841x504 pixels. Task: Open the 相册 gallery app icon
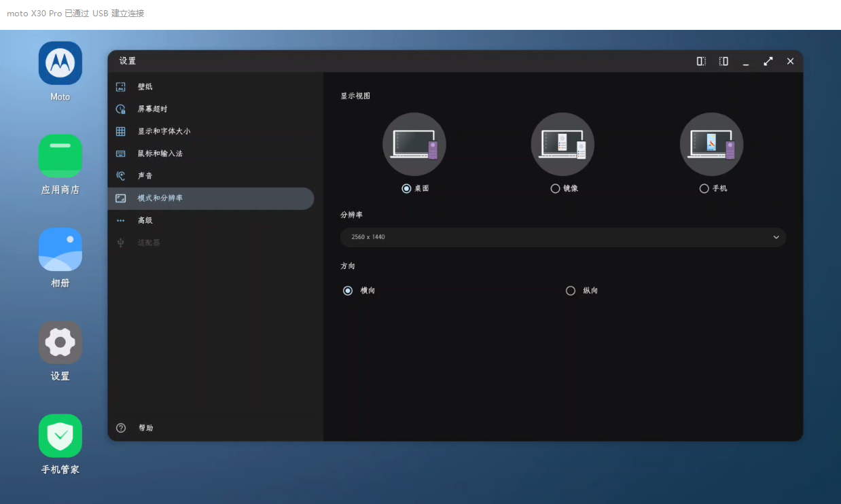(x=60, y=249)
